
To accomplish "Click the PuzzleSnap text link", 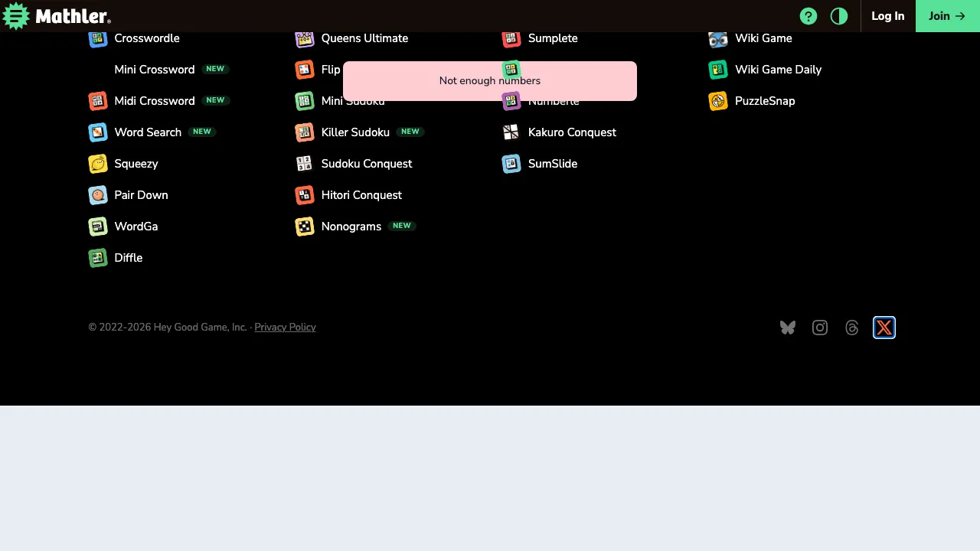I will coord(765,101).
